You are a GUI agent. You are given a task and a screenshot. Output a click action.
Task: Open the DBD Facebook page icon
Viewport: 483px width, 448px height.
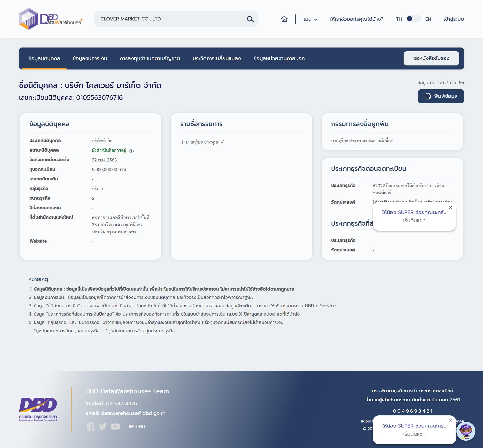pos(91,427)
